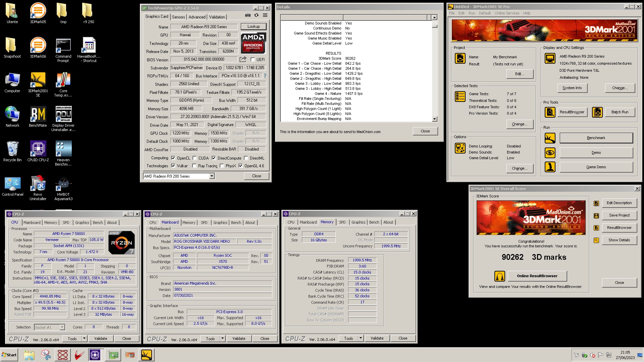Click Show Details button in score window
The height and width of the screenshot is (362, 644).
(x=619, y=240)
